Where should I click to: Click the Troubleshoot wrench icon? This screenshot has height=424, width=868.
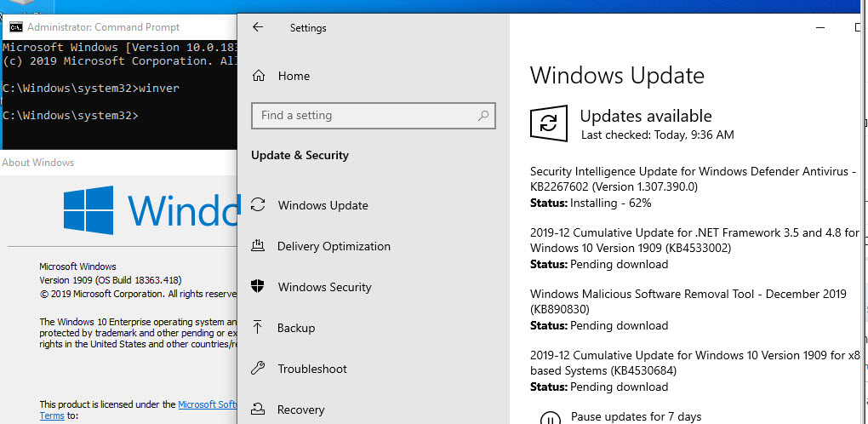click(258, 368)
